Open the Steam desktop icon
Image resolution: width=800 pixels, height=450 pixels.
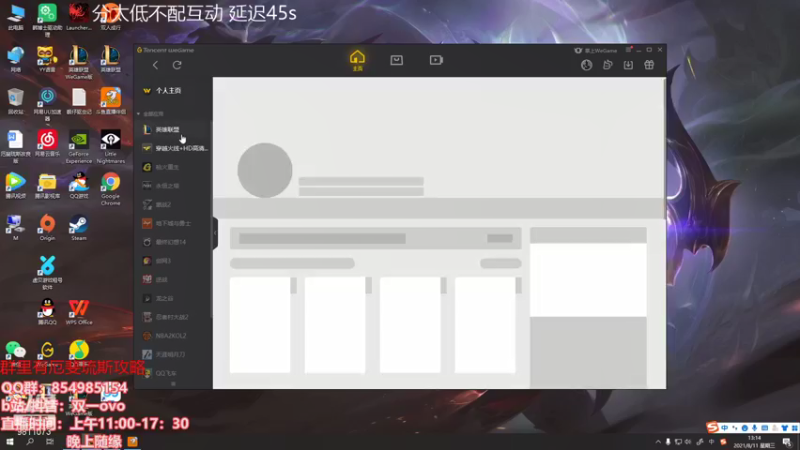pyautogui.click(x=79, y=228)
